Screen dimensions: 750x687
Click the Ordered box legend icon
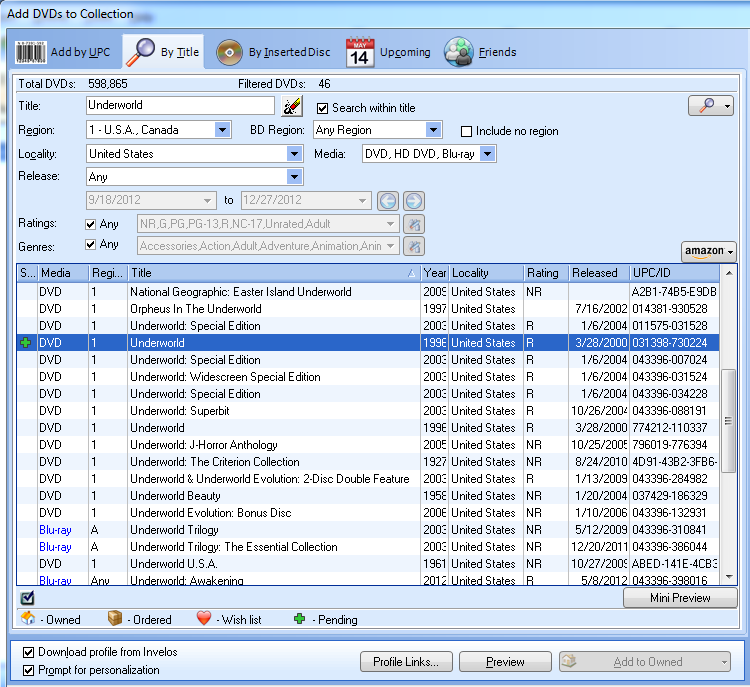(115, 619)
